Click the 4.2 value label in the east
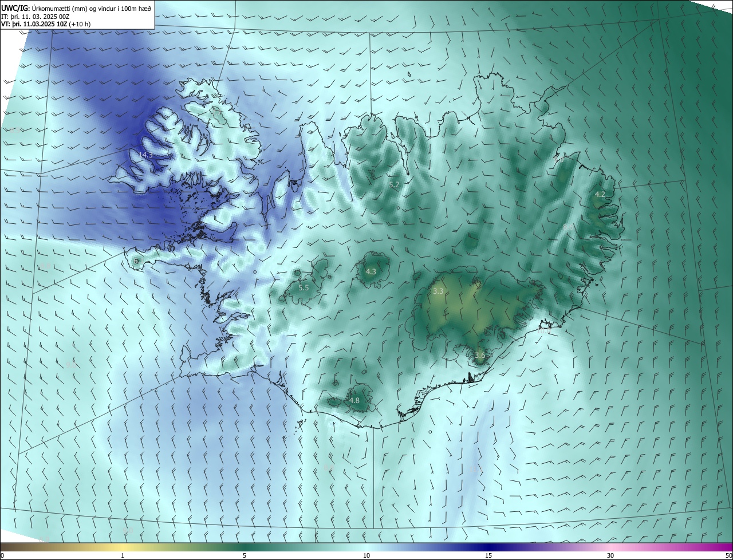The image size is (733, 560). point(600,195)
